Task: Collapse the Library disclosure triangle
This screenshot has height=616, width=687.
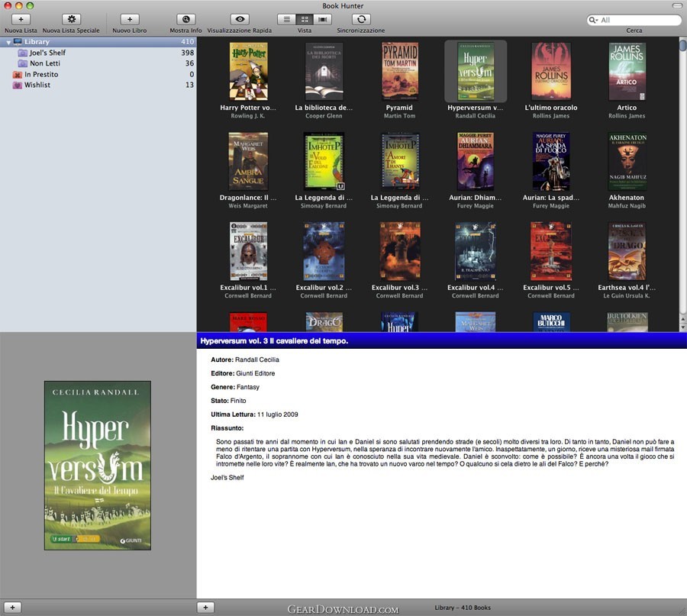Action: point(8,42)
